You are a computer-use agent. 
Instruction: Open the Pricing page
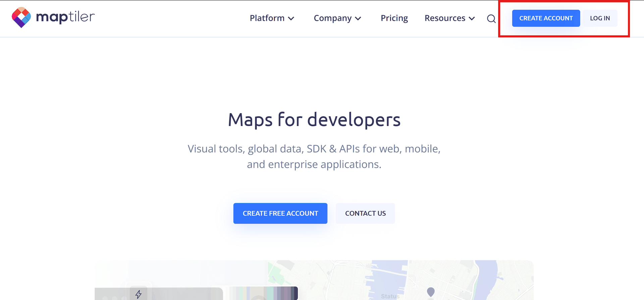[x=394, y=18]
